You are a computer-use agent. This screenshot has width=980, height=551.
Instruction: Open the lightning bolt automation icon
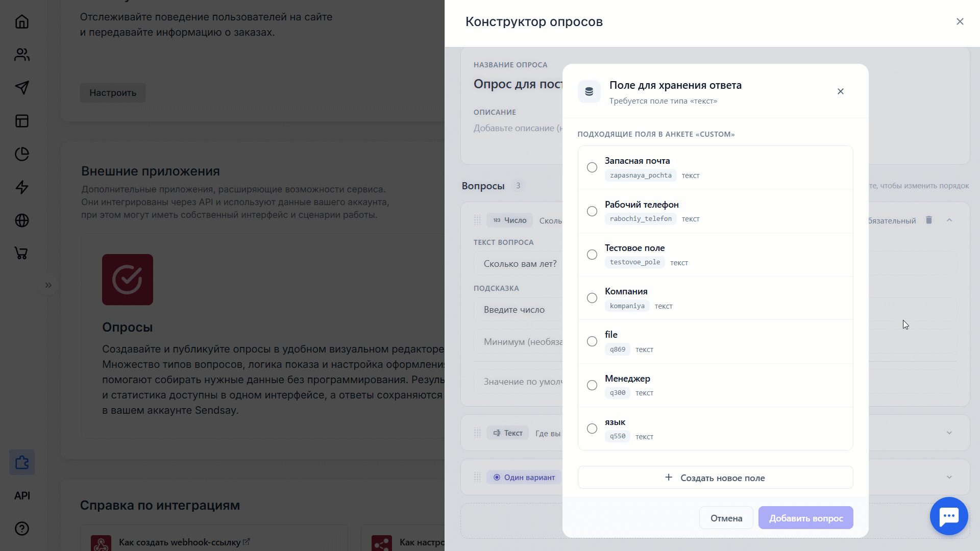pyautogui.click(x=22, y=187)
